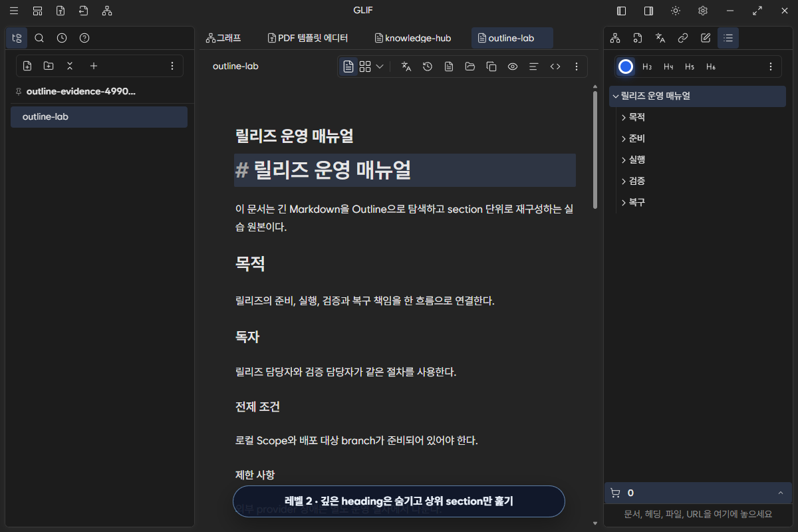Image resolution: width=798 pixels, height=532 pixels.
Task: Open the settings gear
Action: tap(703, 11)
